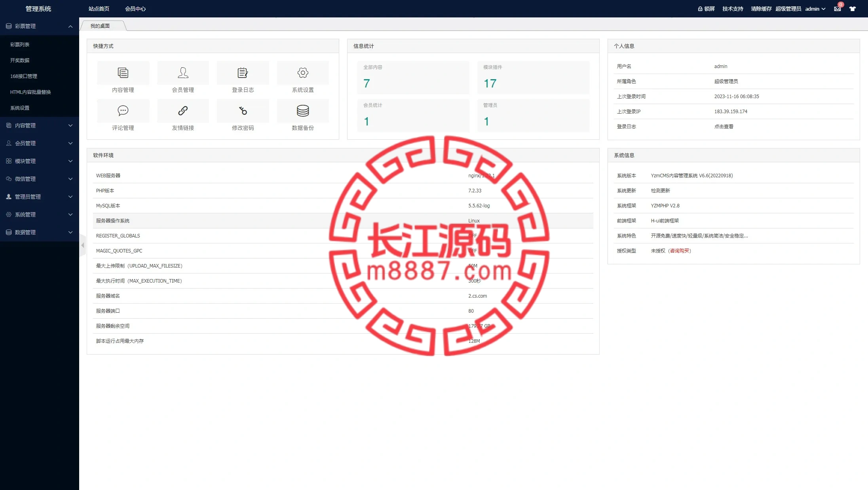868x490 pixels.
Task: Go to 站点首页 in the top bar
Action: tap(99, 9)
